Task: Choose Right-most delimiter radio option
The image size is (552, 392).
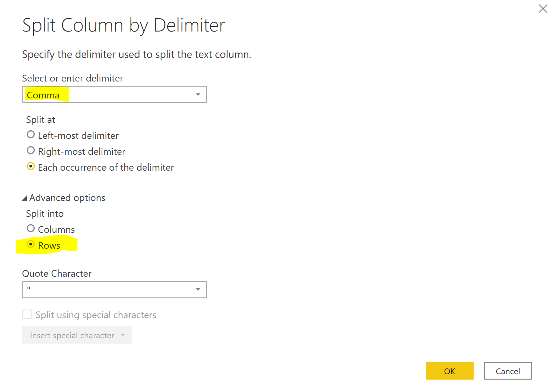Action: (31, 150)
